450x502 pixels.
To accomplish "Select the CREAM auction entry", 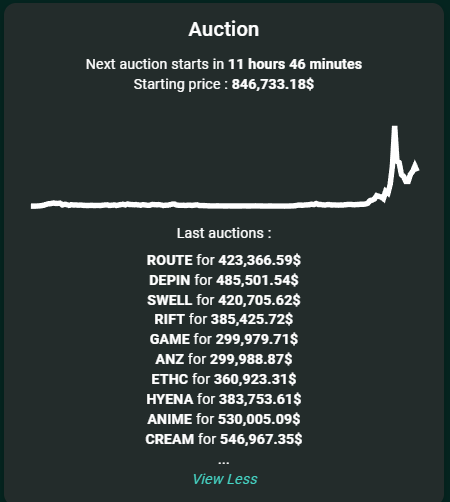I will click(224, 439).
